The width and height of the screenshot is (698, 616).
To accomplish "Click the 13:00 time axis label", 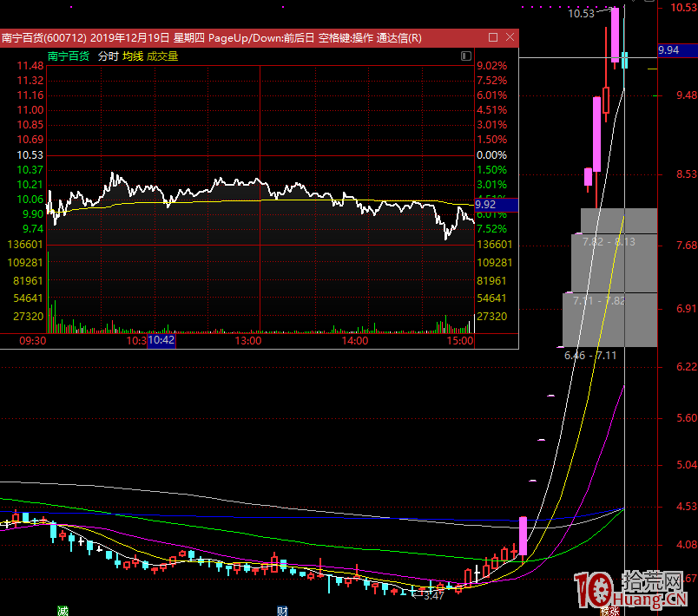I will tap(248, 341).
